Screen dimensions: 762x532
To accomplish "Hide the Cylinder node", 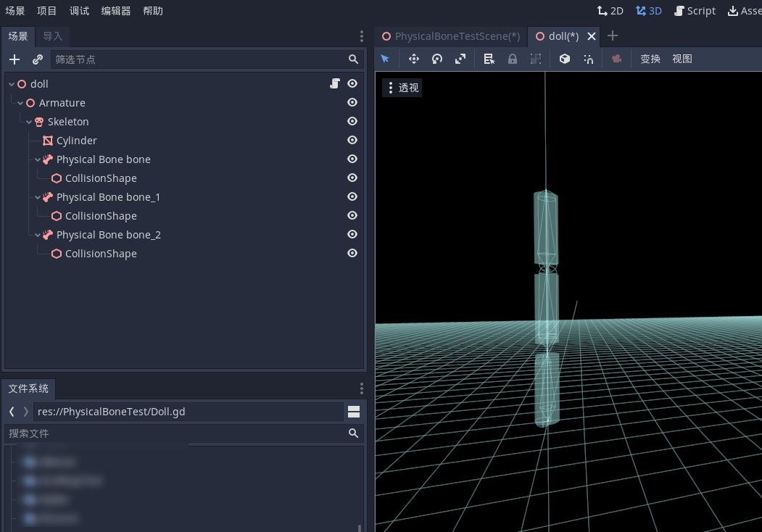I will 352,140.
